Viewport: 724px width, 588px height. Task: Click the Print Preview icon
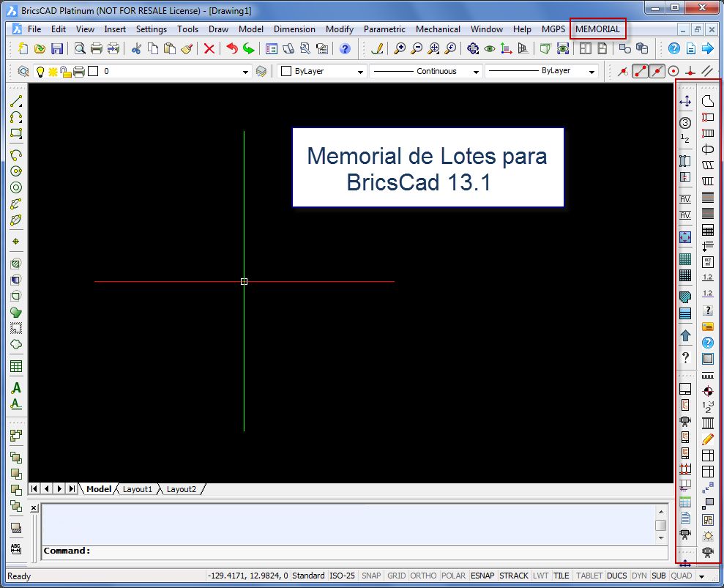pyautogui.click(x=80, y=49)
